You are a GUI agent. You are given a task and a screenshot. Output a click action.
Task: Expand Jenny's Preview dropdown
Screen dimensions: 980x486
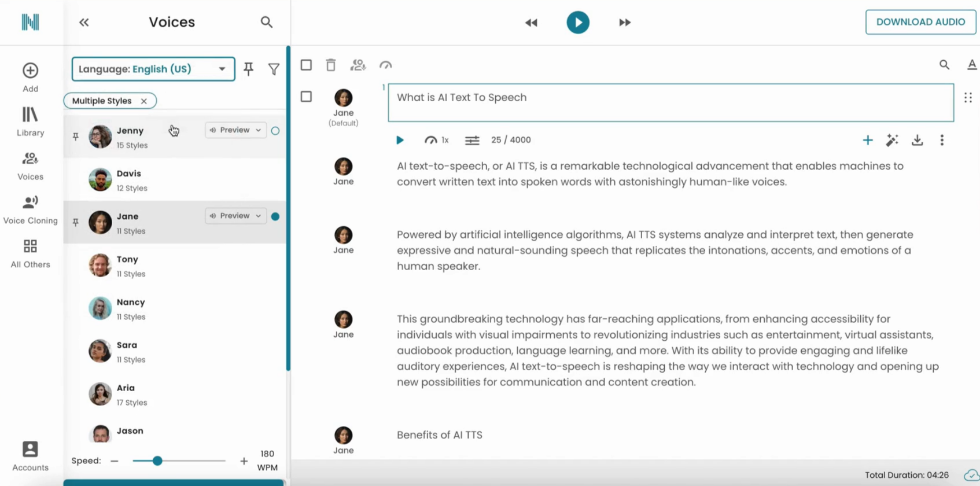(258, 130)
